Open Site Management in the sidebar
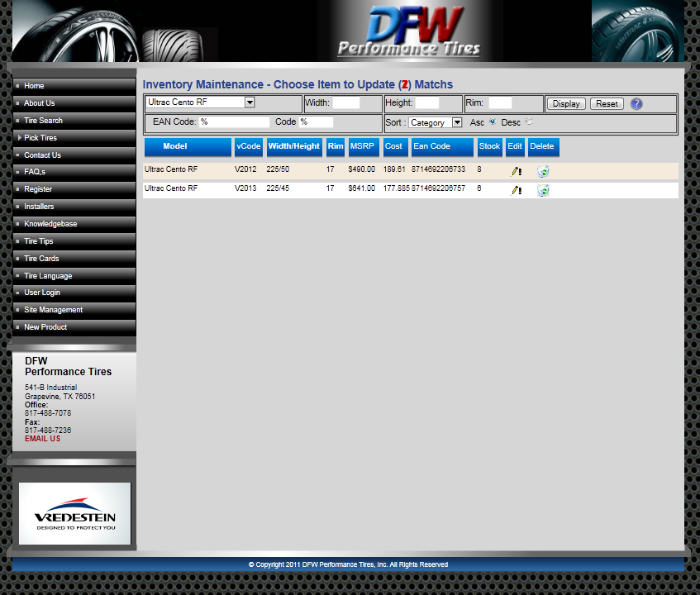 [x=74, y=310]
